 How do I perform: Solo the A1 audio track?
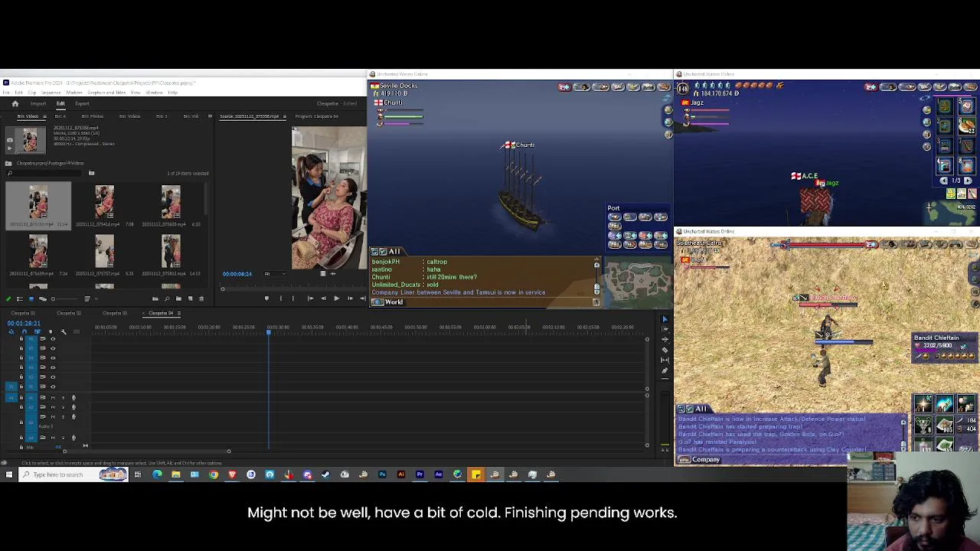coord(63,397)
